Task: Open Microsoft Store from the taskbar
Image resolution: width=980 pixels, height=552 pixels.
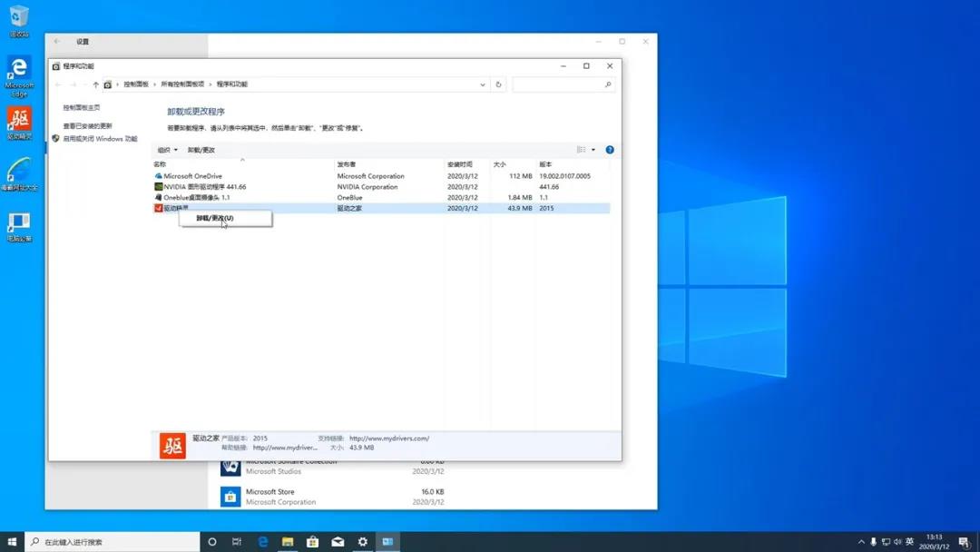Action: pos(312,542)
